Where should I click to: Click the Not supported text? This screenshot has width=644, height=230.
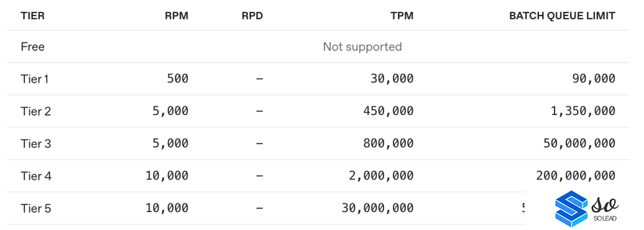[363, 47]
